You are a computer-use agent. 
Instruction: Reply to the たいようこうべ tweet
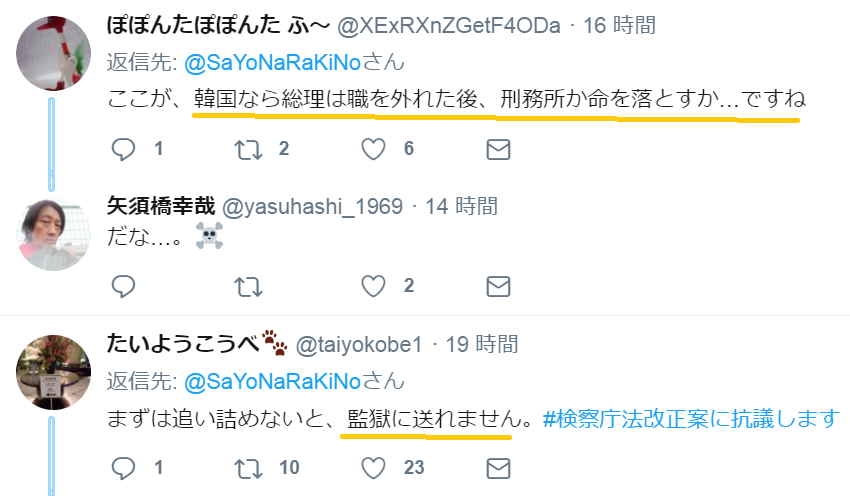click(123, 468)
